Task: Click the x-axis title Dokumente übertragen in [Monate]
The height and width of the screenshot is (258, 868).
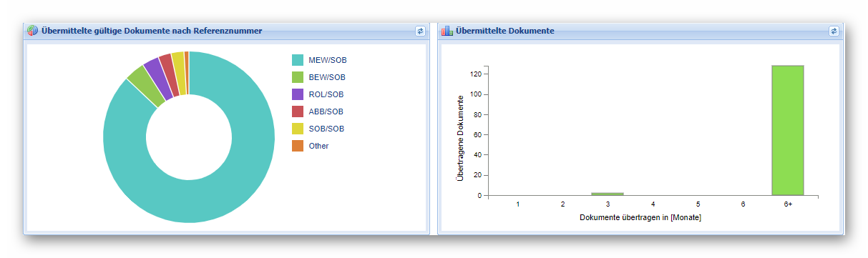Action: click(640, 217)
